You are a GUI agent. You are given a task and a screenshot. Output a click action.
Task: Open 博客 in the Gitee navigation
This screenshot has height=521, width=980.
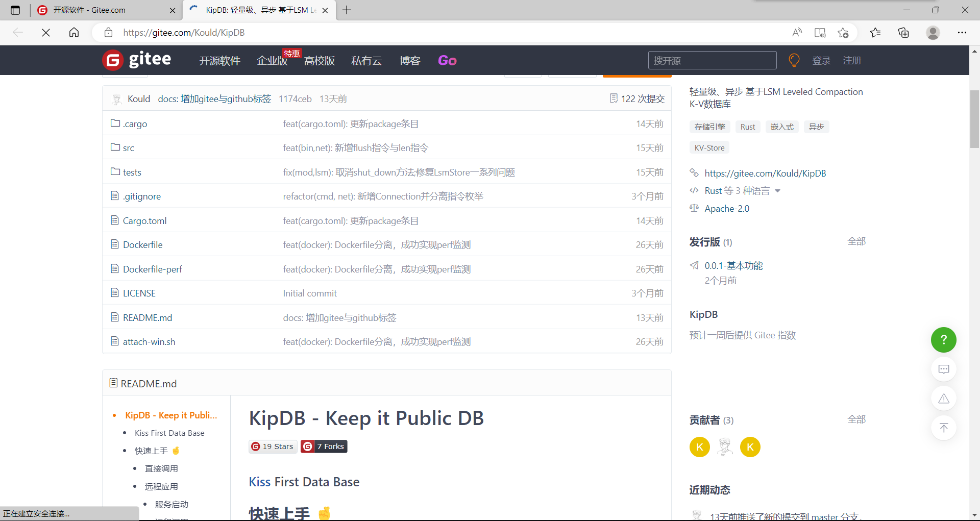coord(410,61)
